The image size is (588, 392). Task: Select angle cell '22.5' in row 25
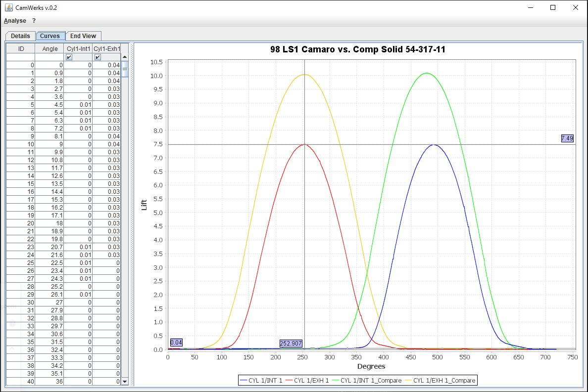(49, 263)
